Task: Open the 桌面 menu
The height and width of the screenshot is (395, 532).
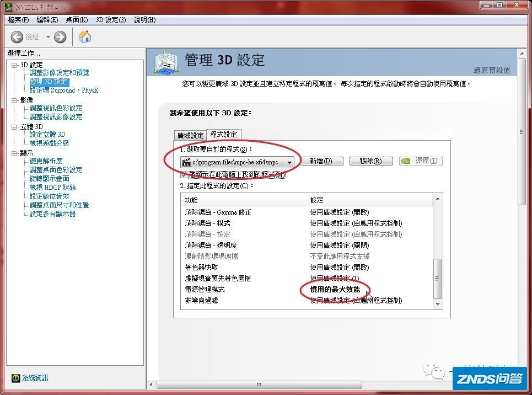Action: [77, 20]
